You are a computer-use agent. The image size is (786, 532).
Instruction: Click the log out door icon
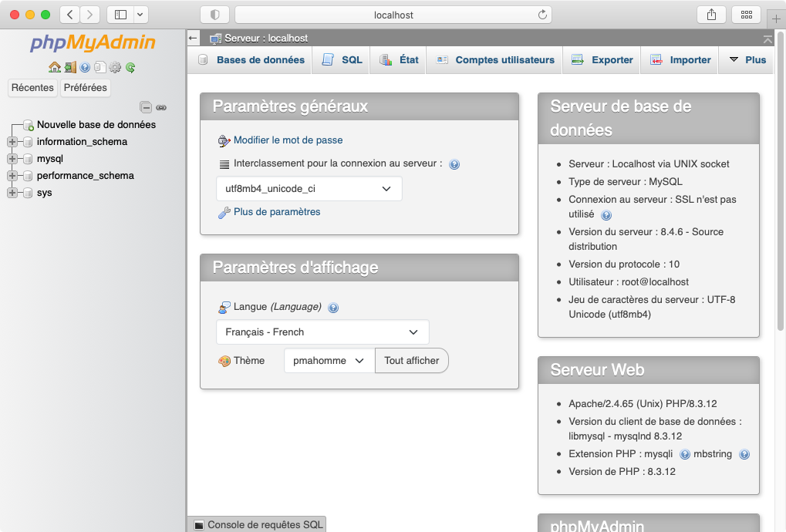pos(70,68)
